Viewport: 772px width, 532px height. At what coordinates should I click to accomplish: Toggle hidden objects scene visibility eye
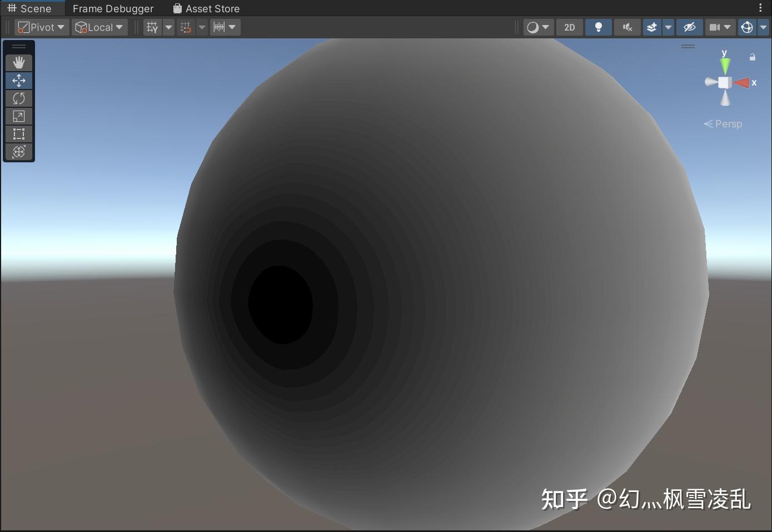tap(690, 27)
